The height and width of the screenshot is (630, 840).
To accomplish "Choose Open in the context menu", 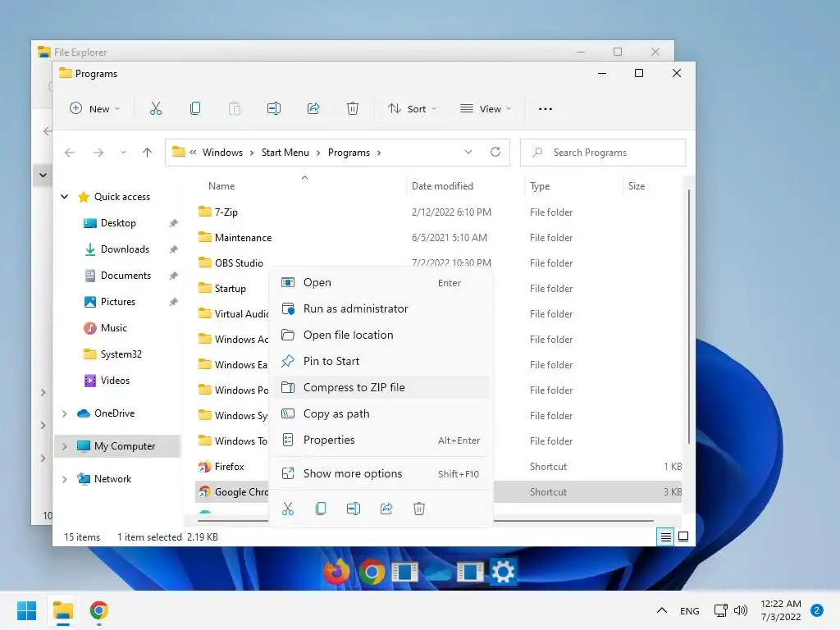I will coord(381,282).
